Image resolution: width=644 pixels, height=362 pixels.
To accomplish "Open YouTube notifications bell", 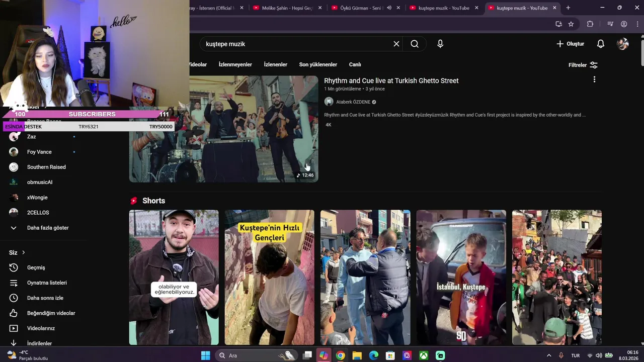I will pos(601,44).
